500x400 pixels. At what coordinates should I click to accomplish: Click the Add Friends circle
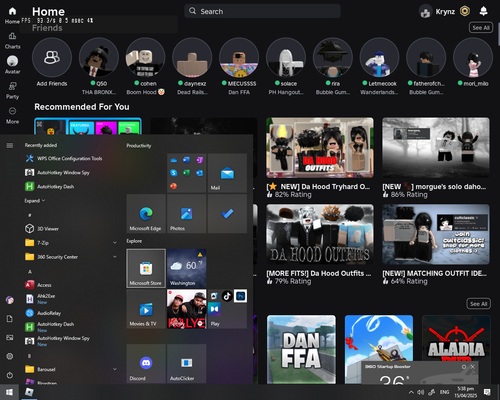point(52,57)
